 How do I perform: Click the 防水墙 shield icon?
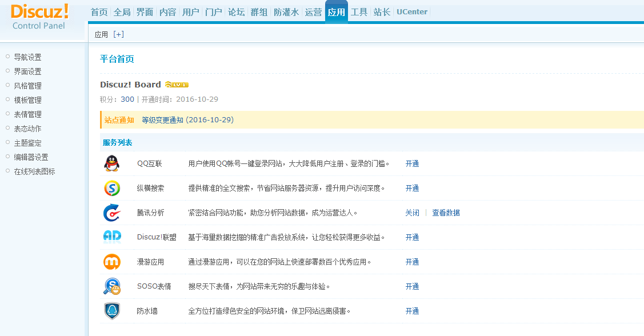pos(112,311)
